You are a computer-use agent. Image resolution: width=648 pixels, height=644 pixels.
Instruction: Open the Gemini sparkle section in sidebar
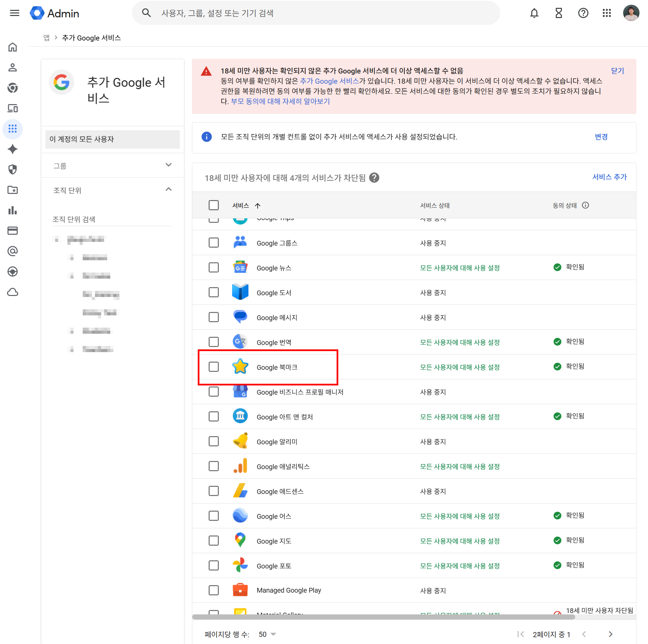(13, 149)
